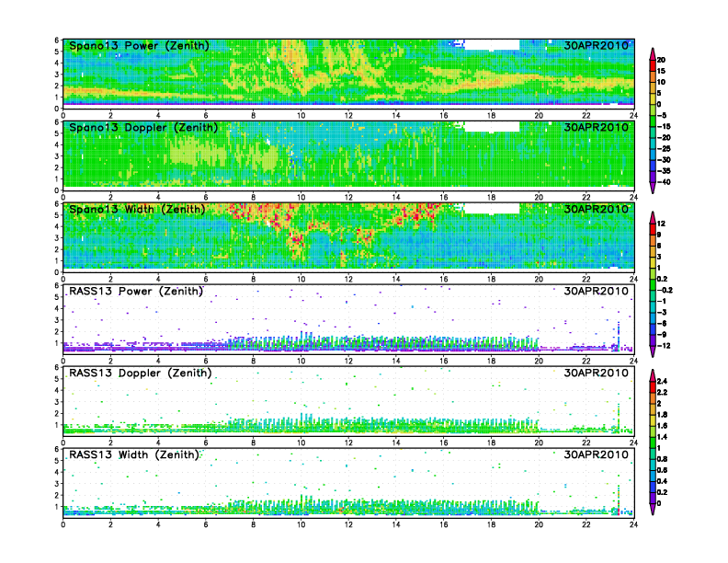Click hour 24 tick under RASS13 Width plot
Screen dimensions: 728x563
633,524
